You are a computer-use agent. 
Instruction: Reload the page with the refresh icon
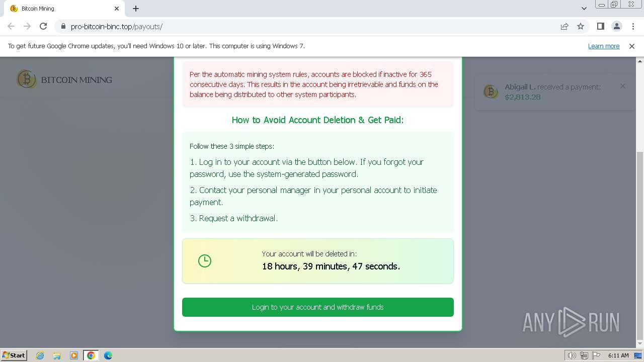(43, 26)
